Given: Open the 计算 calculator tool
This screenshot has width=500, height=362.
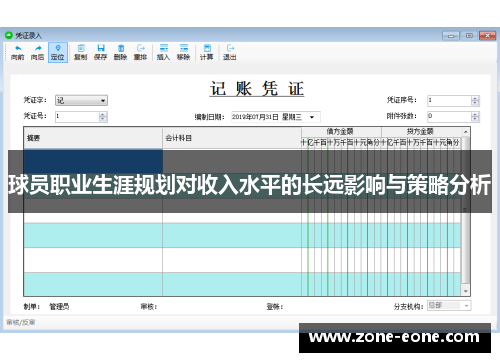Looking at the screenshot, I should point(206,53).
